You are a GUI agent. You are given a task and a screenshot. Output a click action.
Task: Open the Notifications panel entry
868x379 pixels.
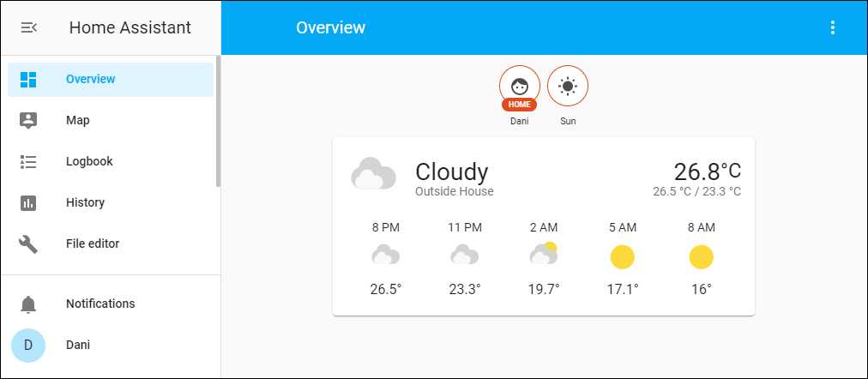point(111,304)
